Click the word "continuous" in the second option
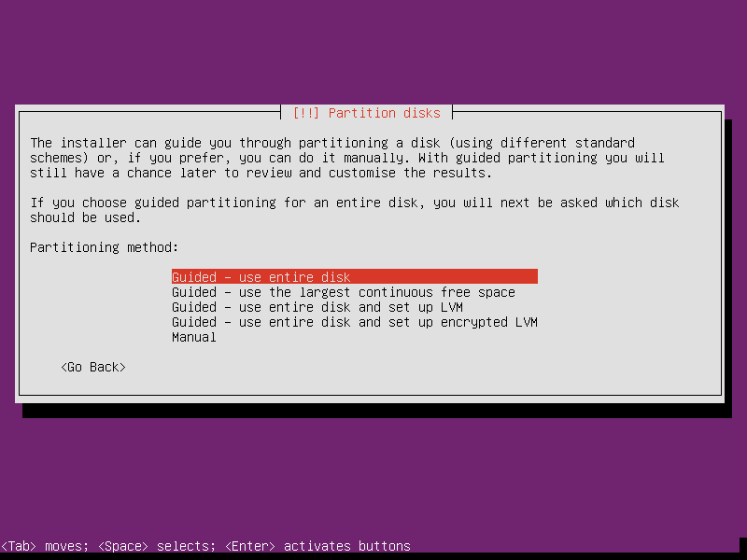Viewport: 747px width, 560px height. click(x=395, y=292)
